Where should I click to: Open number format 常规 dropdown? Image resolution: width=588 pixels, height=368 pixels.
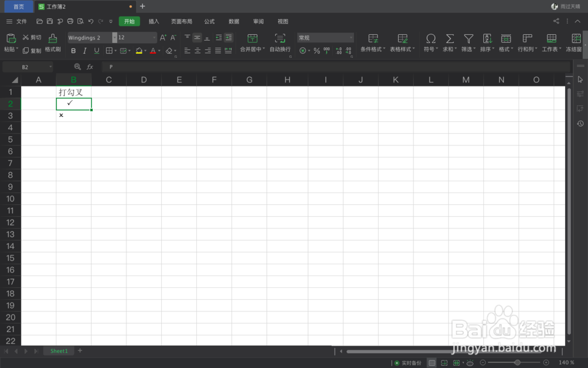[x=351, y=38]
